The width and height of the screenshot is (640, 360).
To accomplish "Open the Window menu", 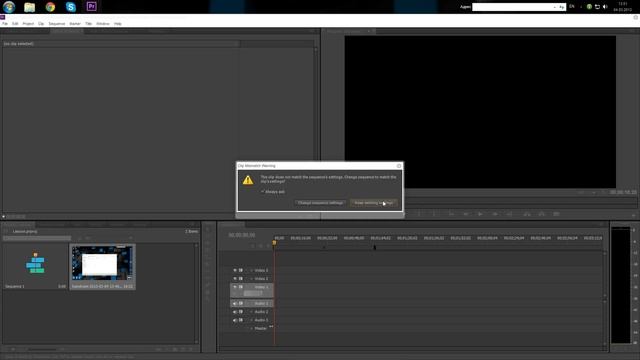I will pos(103,24).
